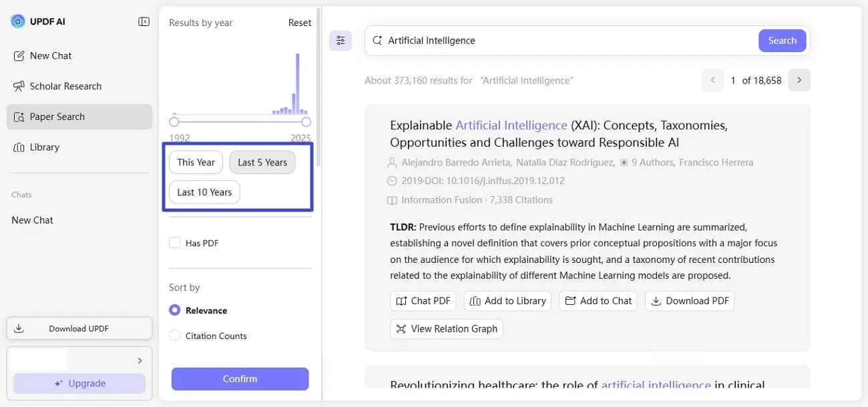Click the Artificial Intelligence search field

click(568, 41)
